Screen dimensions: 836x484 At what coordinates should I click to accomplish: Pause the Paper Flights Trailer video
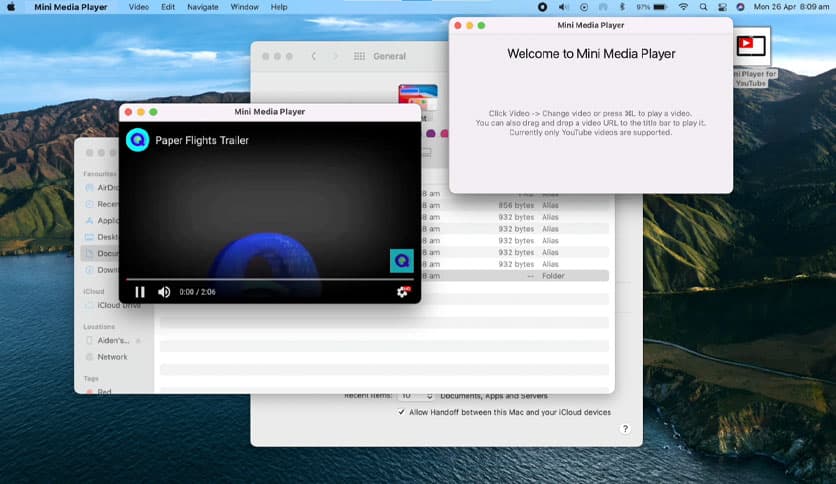140,292
